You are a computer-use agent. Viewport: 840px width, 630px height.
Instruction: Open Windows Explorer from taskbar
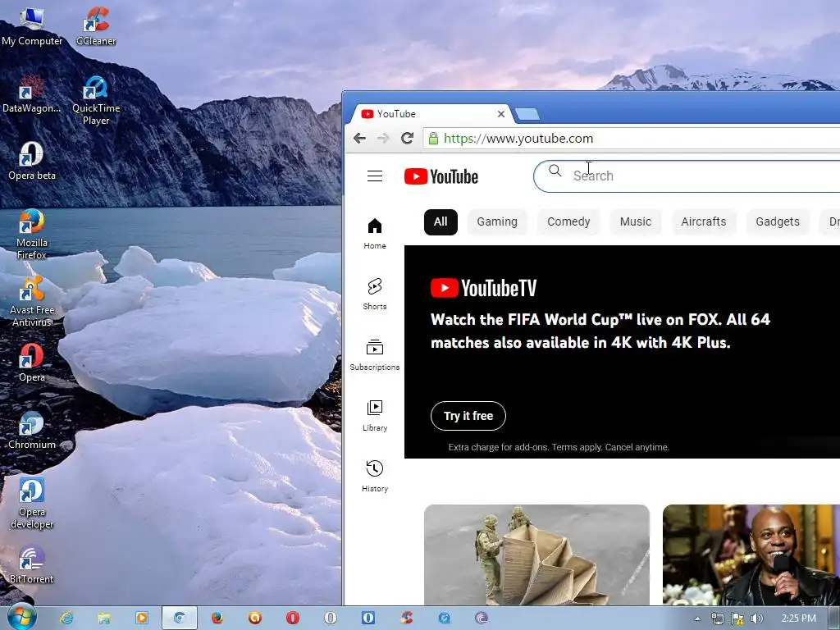pos(104,618)
